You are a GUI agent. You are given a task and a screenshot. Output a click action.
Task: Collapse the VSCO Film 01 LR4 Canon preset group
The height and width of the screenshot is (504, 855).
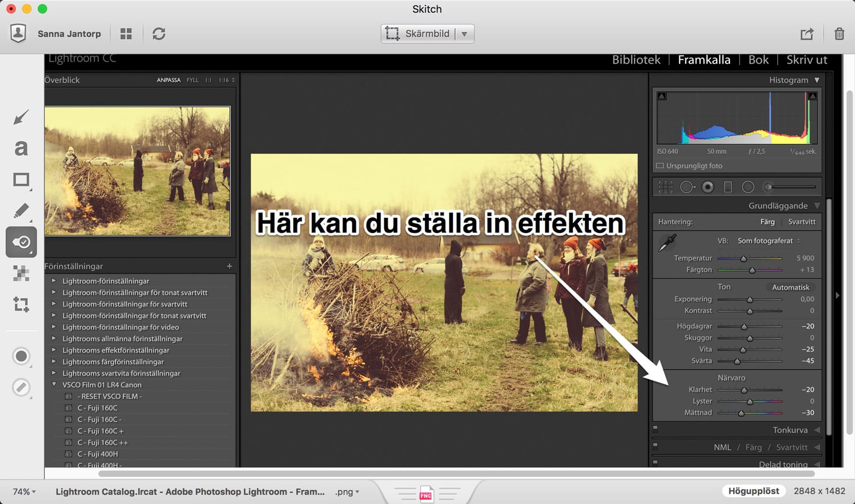[53, 384]
